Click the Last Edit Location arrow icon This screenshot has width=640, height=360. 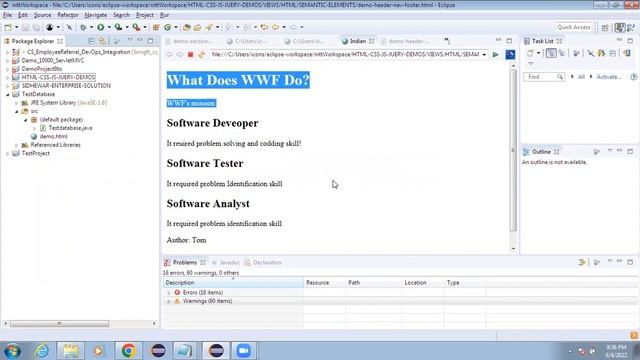264,27
